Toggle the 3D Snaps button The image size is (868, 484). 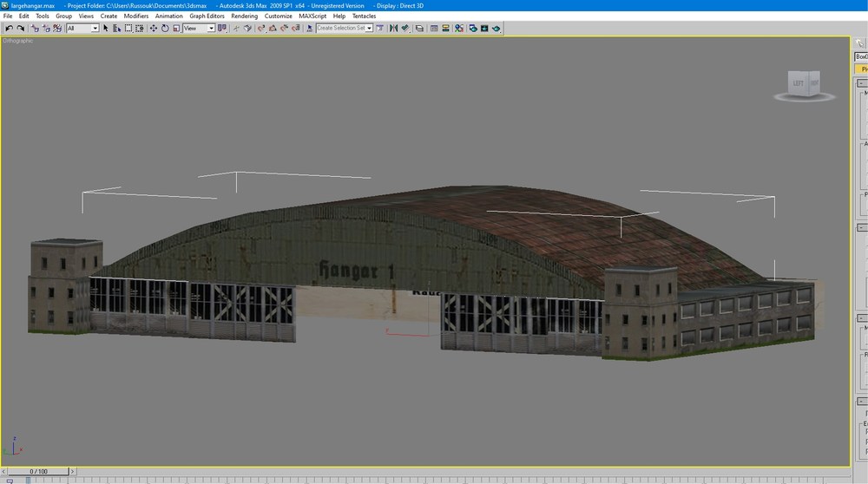click(261, 29)
